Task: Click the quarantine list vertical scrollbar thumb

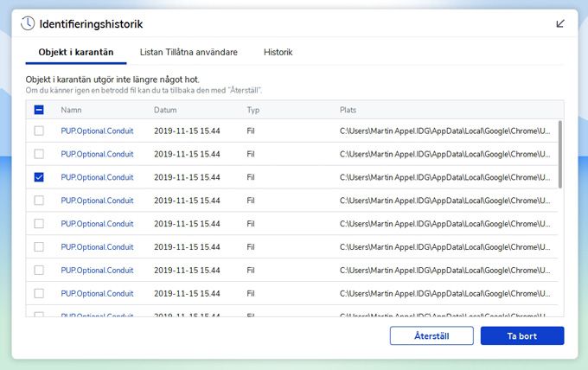Action: (x=560, y=154)
